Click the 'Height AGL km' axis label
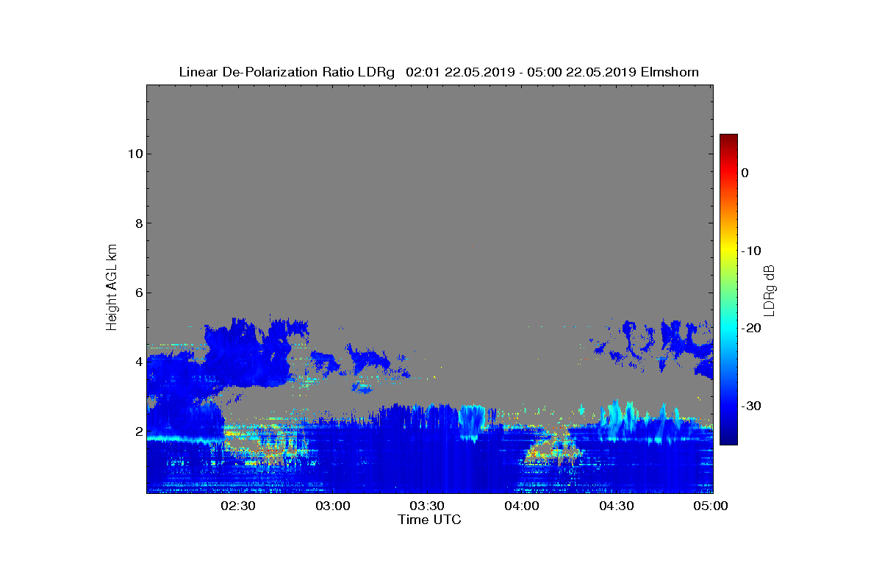 [x=112, y=288]
